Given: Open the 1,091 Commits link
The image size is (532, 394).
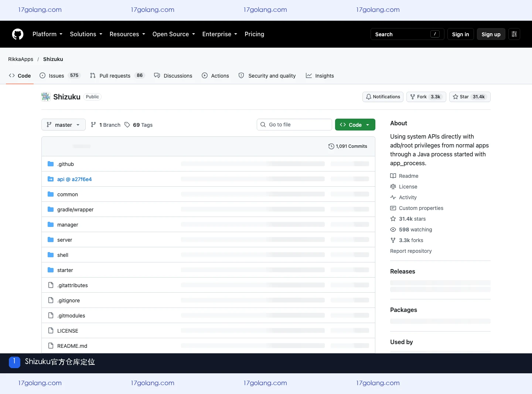Looking at the screenshot, I should coord(348,146).
